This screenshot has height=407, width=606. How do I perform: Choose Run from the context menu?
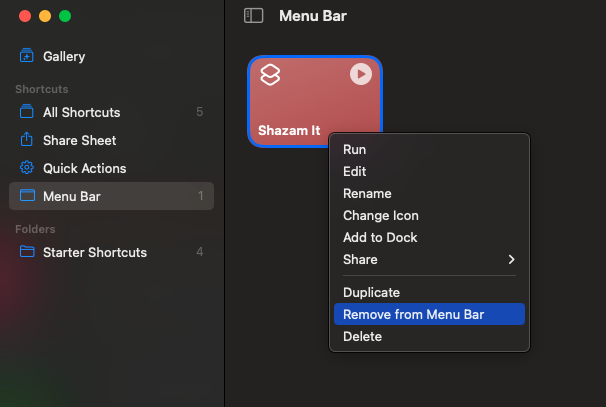tap(429, 150)
